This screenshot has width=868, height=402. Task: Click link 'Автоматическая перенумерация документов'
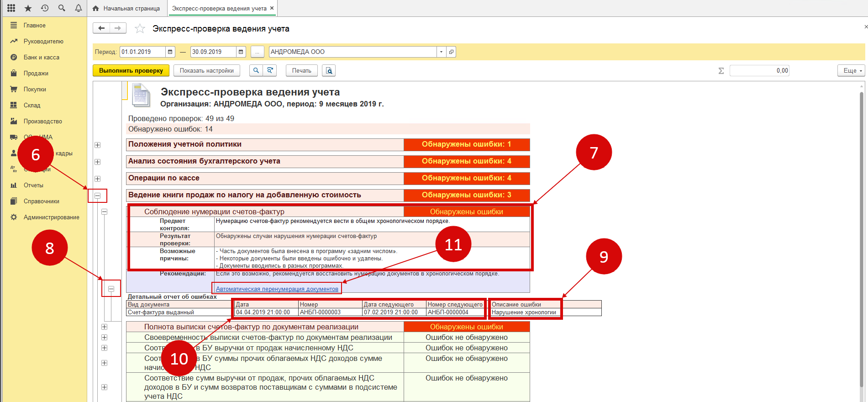click(x=277, y=289)
